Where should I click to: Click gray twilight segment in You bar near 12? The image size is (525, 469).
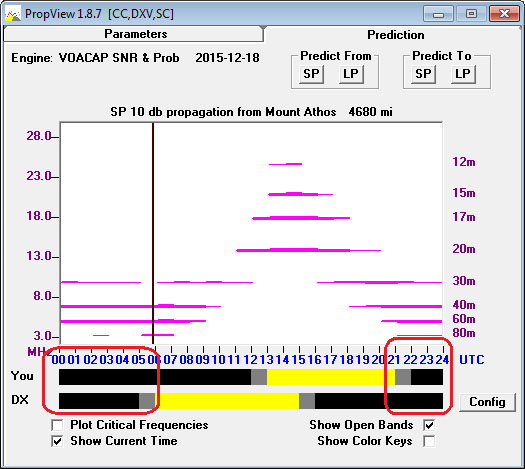[259, 377]
